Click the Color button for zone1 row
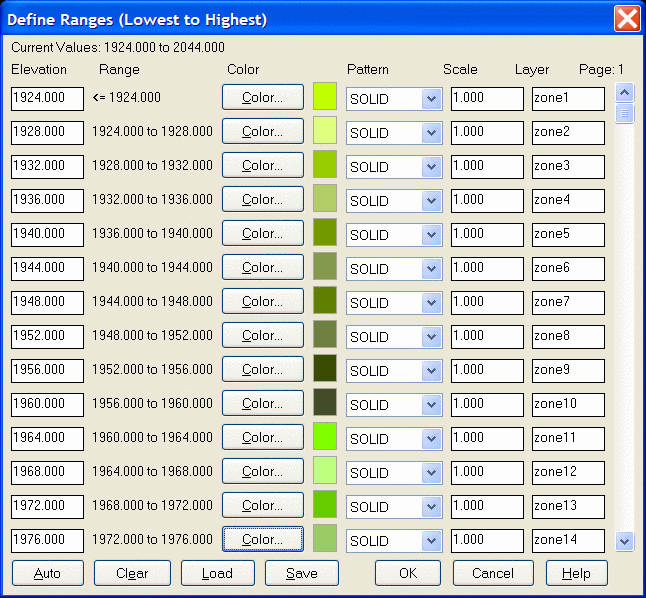646x598 pixels. tap(262, 98)
